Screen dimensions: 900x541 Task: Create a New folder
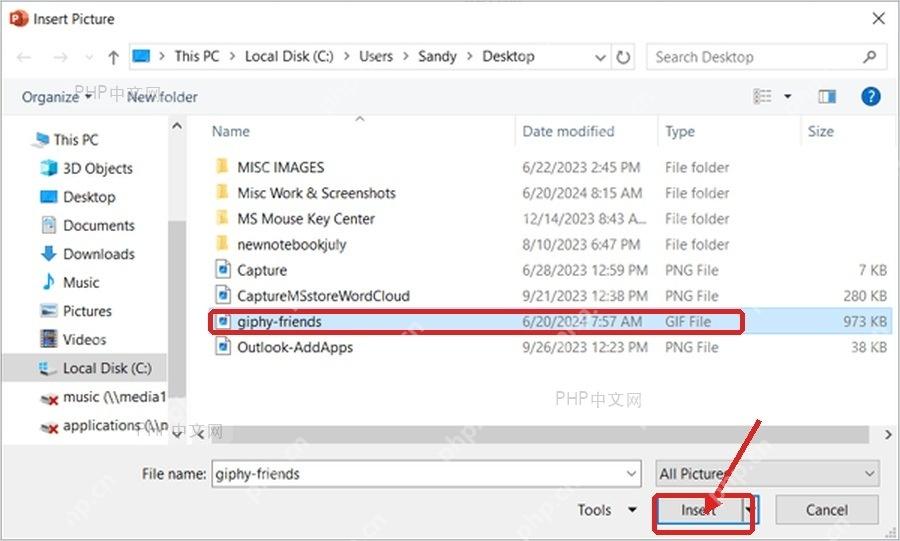click(x=162, y=97)
